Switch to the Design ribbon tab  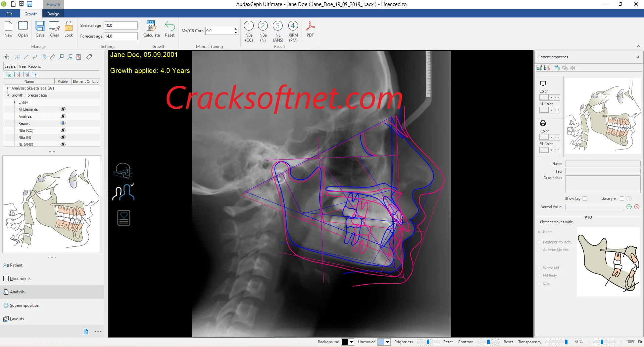53,14
